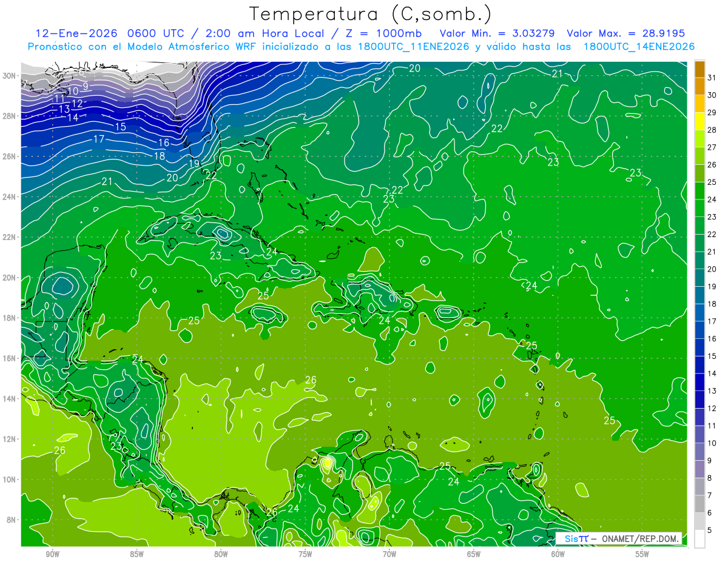
Task: Click the "17" contour label on the map
Action: [99, 139]
